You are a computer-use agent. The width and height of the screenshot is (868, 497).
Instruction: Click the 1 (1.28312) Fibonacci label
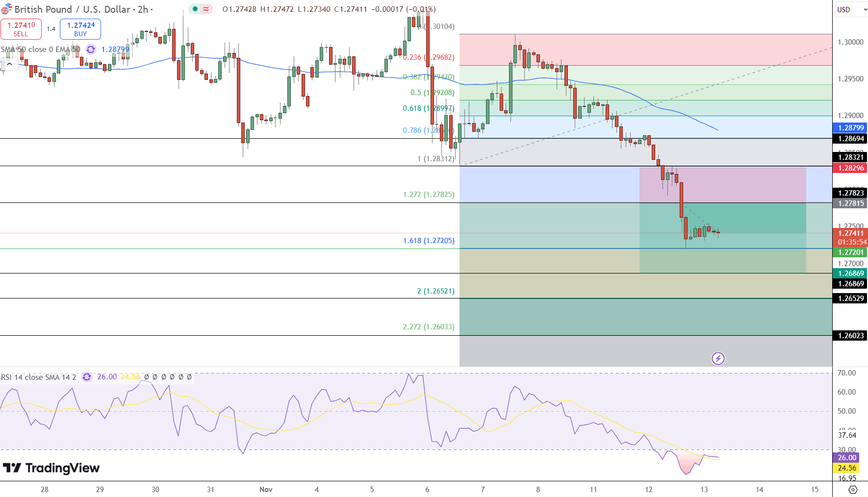pos(436,159)
